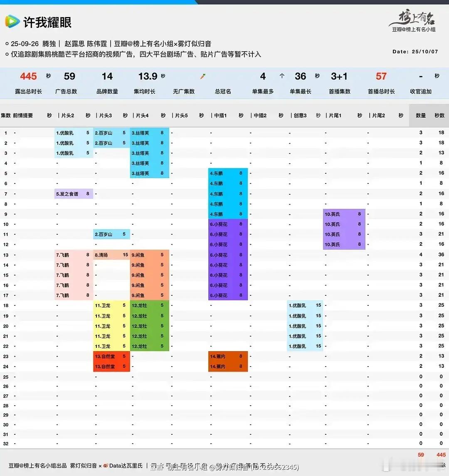Click the 14.蕉内 cell in episode 23
The image size is (449, 476).
[228, 357]
